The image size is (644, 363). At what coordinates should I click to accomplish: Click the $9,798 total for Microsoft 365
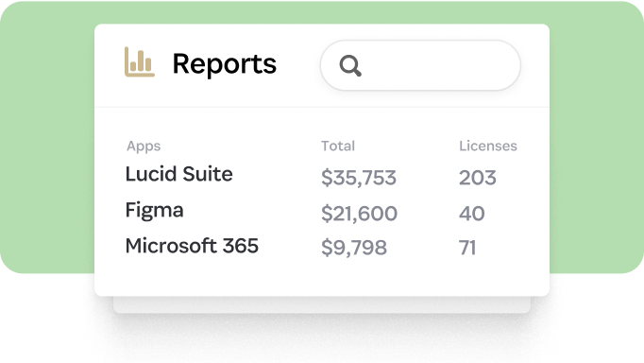click(x=353, y=248)
